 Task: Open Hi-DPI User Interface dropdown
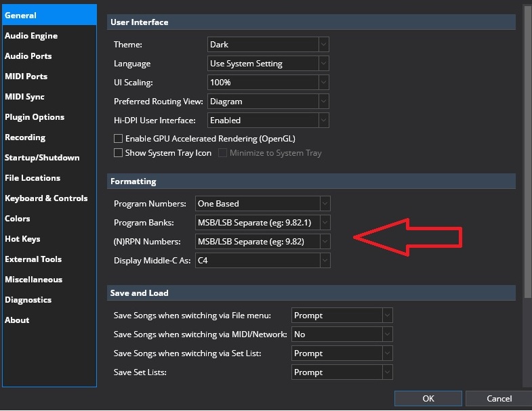tap(268, 121)
